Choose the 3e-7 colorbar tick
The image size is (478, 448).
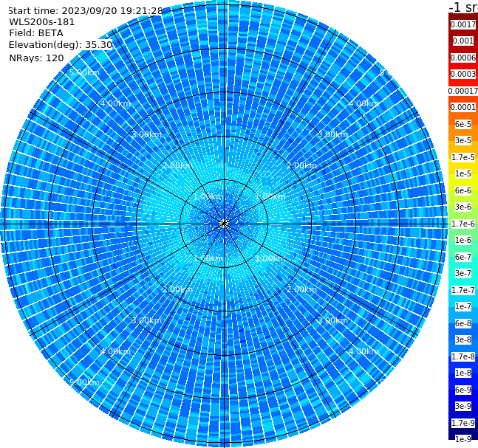coord(463,273)
